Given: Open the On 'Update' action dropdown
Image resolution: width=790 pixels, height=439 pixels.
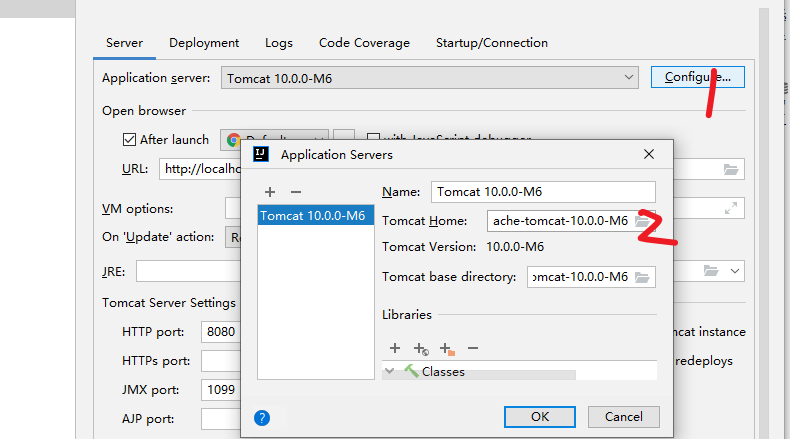Looking at the screenshot, I should [233, 237].
